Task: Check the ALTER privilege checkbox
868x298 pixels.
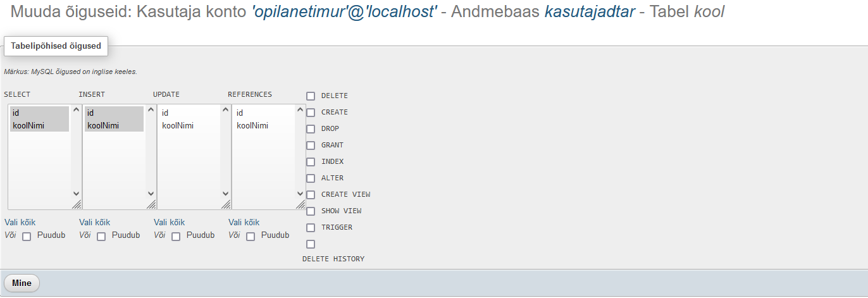Action: pos(311,178)
